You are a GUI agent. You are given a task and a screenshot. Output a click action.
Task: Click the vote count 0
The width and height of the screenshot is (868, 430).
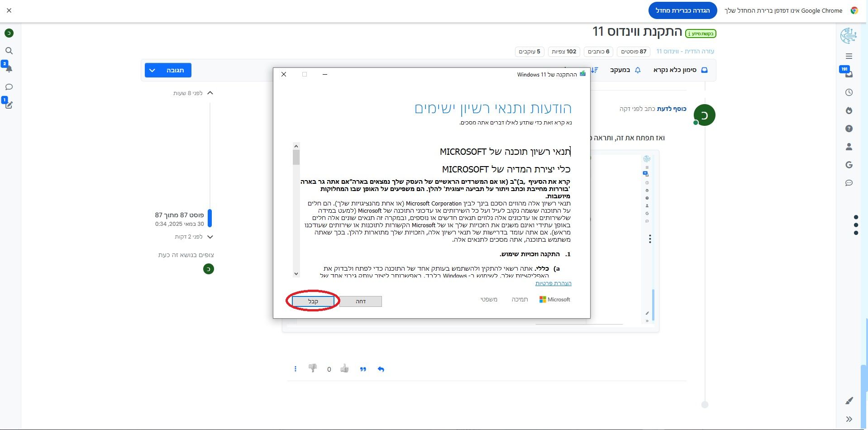pyautogui.click(x=329, y=369)
